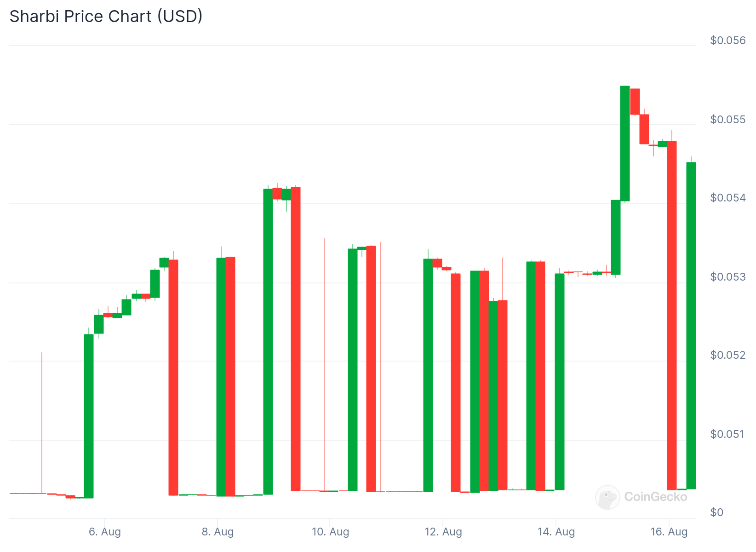Click the CoinGecko gecko logo icon

[607, 497]
